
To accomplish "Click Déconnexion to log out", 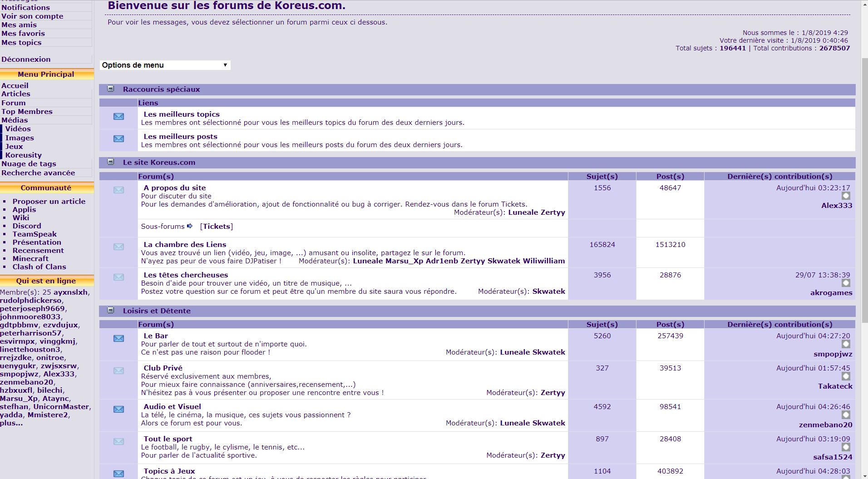I will pyautogui.click(x=26, y=59).
